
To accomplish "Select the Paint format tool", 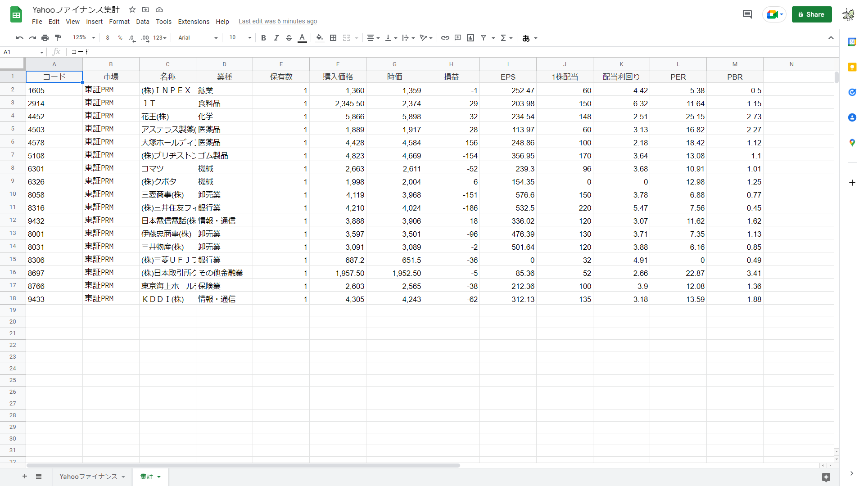I will (x=58, y=38).
